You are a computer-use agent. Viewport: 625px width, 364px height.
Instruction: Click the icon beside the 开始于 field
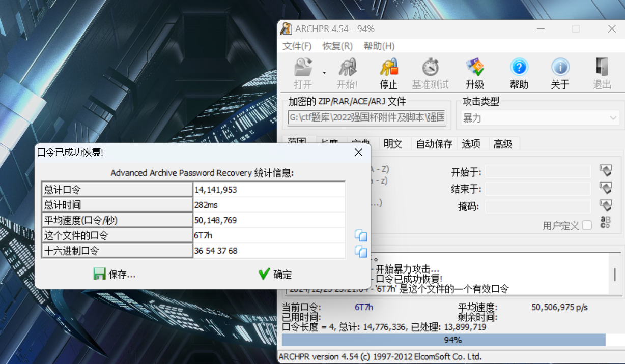point(605,171)
